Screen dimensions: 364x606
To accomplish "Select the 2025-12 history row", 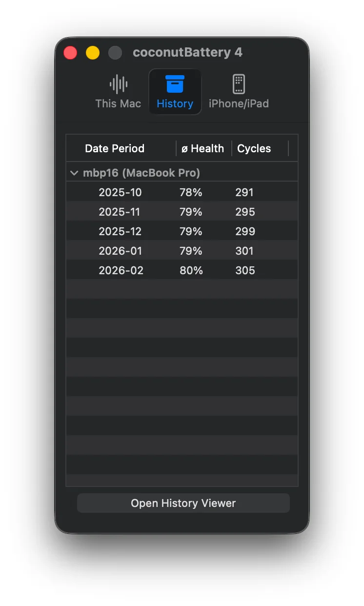I will (x=120, y=231).
